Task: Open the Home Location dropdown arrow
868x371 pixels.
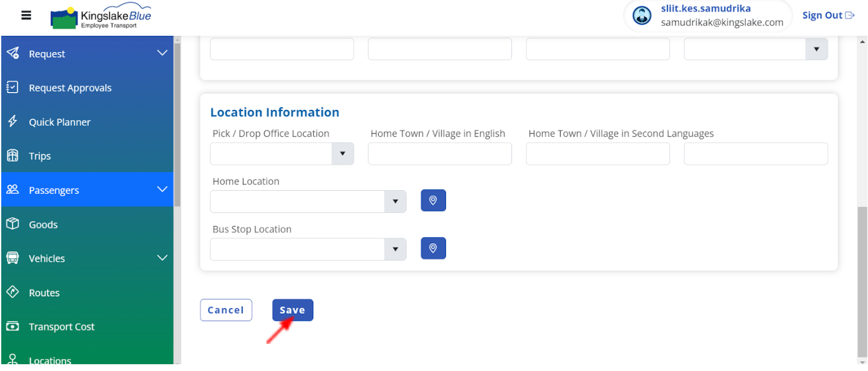Action: click(x=395, y=201)
